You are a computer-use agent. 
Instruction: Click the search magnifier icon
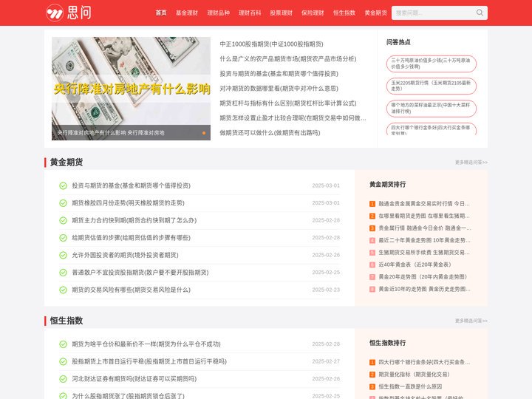[x=480, y=13]
